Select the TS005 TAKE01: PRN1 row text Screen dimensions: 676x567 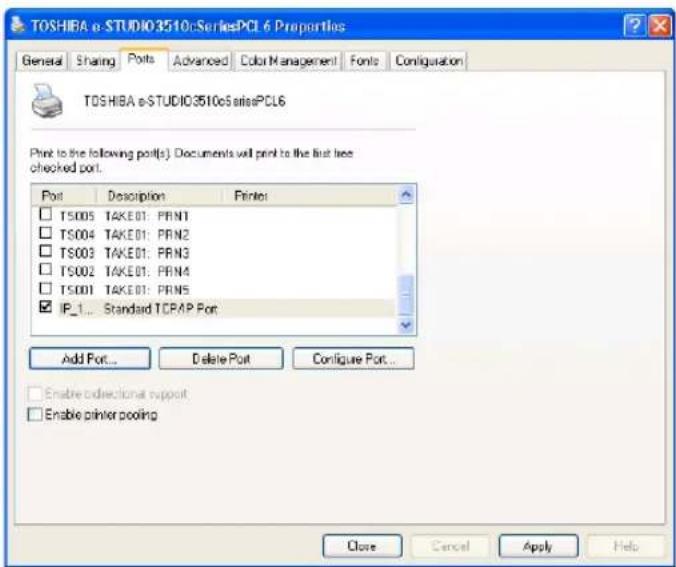[124, 216]
